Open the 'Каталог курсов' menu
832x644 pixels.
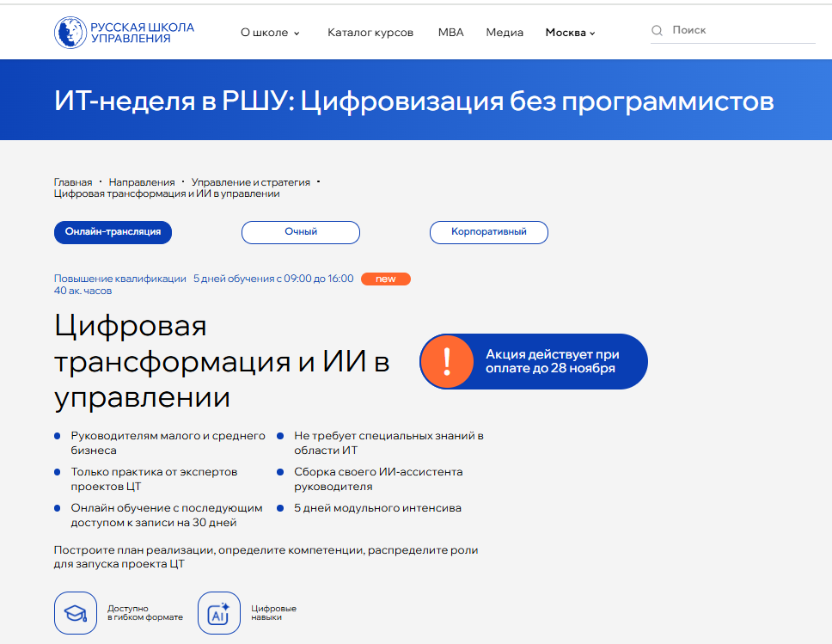pos(370,32)
